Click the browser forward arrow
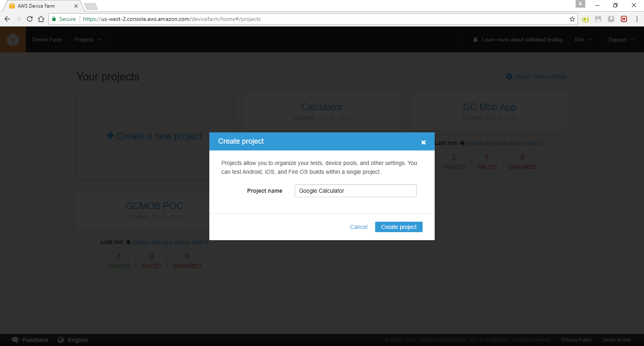 click(19, 19)
